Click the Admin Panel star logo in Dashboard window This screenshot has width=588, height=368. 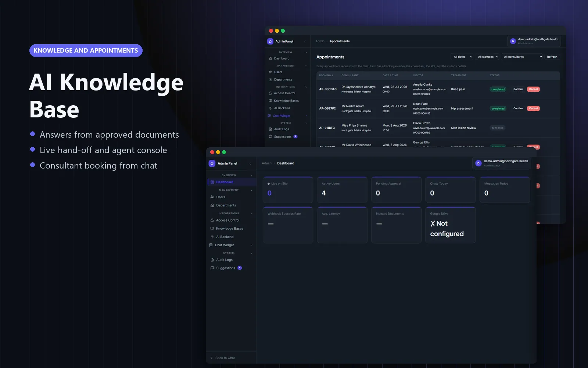click(212, 163)
